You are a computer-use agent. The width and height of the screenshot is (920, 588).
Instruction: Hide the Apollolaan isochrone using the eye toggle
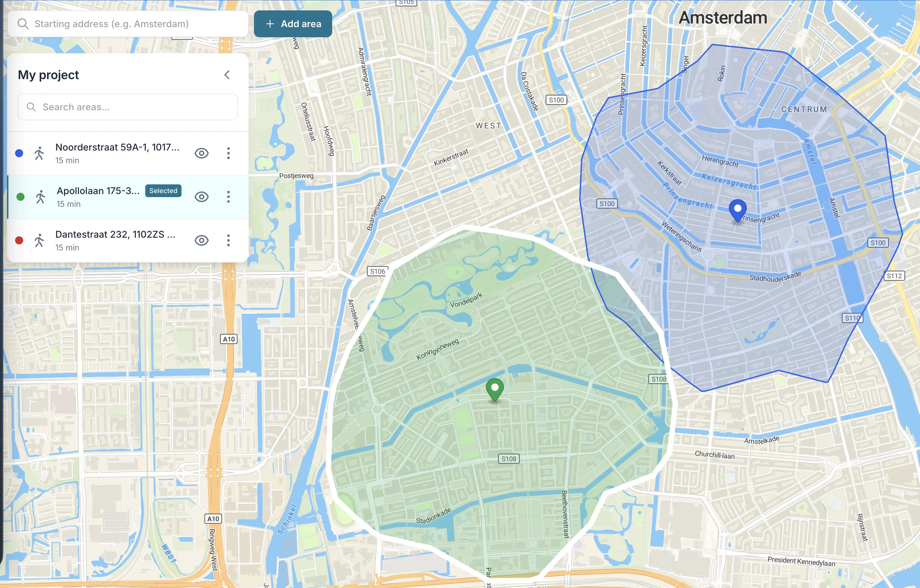201,196
